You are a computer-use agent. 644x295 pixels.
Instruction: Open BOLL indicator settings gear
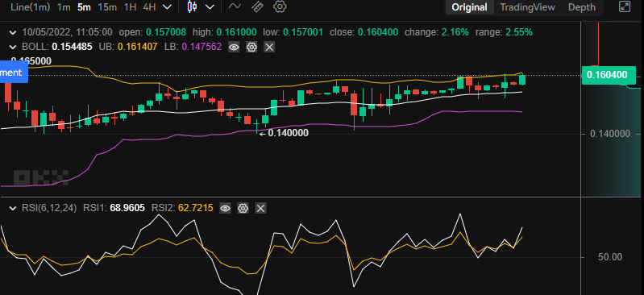click(x=251, y=48)
